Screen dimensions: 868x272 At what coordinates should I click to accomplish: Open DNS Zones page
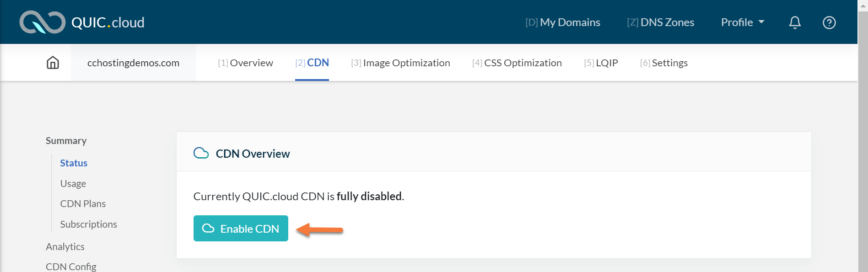(660, 22)
